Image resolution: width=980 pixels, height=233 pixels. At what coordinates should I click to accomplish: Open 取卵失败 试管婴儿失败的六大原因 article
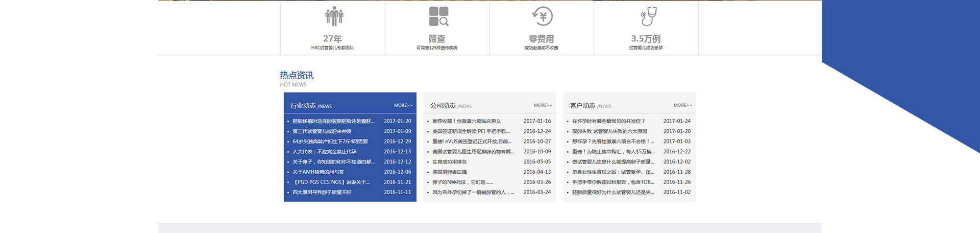pos(609,131)
